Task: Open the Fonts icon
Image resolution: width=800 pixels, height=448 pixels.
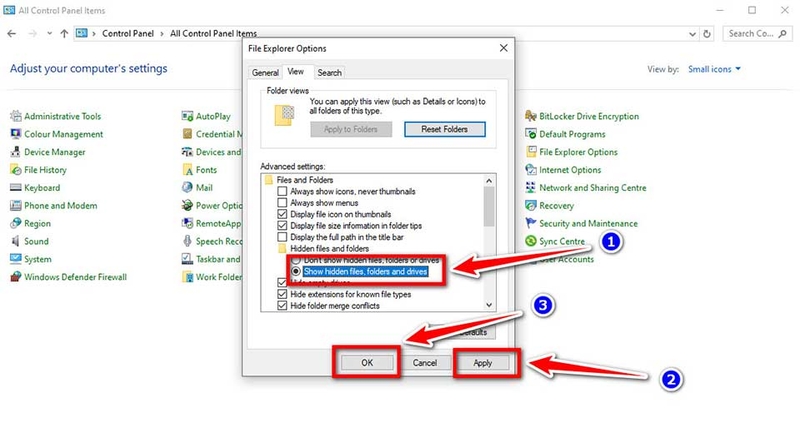Action: coord(187,170)
